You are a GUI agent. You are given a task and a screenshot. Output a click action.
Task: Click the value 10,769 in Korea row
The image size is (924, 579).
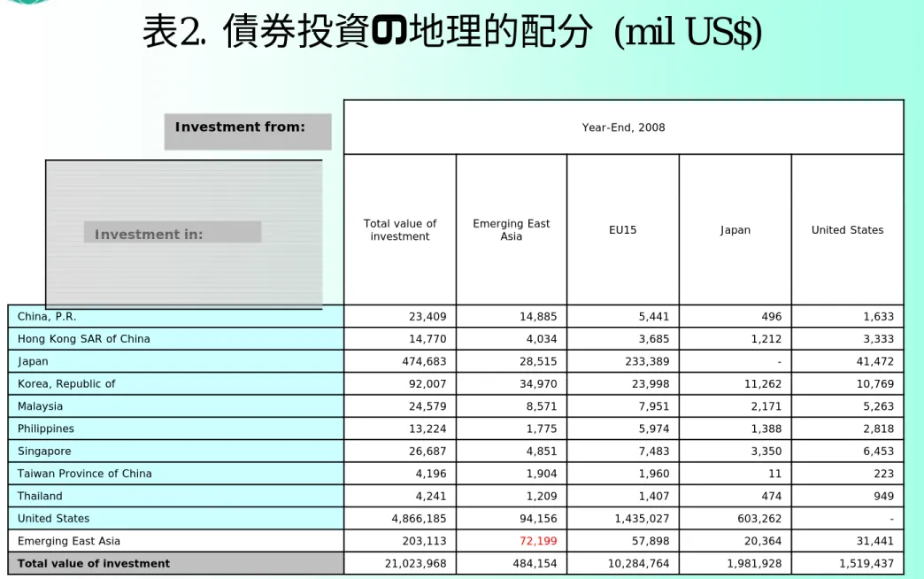[x=874, y=384]
